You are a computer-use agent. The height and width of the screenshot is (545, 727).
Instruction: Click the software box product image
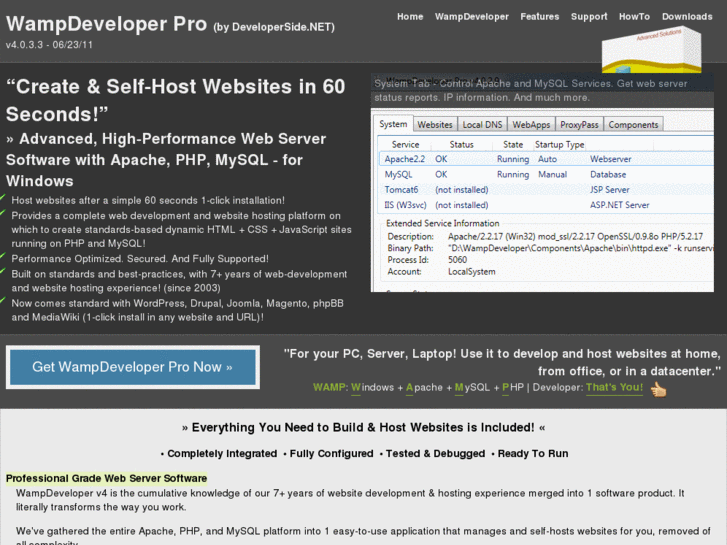651,50
